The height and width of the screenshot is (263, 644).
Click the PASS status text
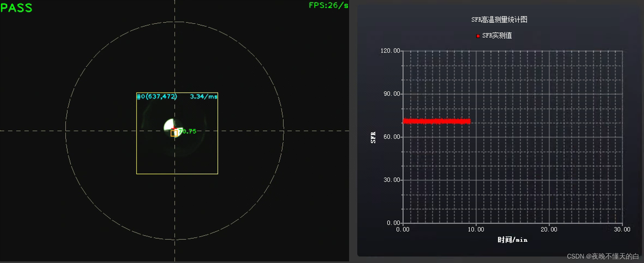pyautogui.click(x=16, y=8)
